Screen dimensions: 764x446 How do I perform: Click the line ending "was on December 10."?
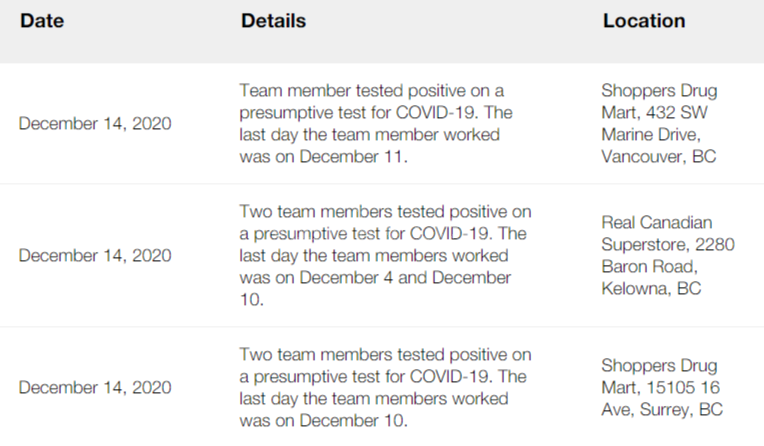(x=323, y=420)
